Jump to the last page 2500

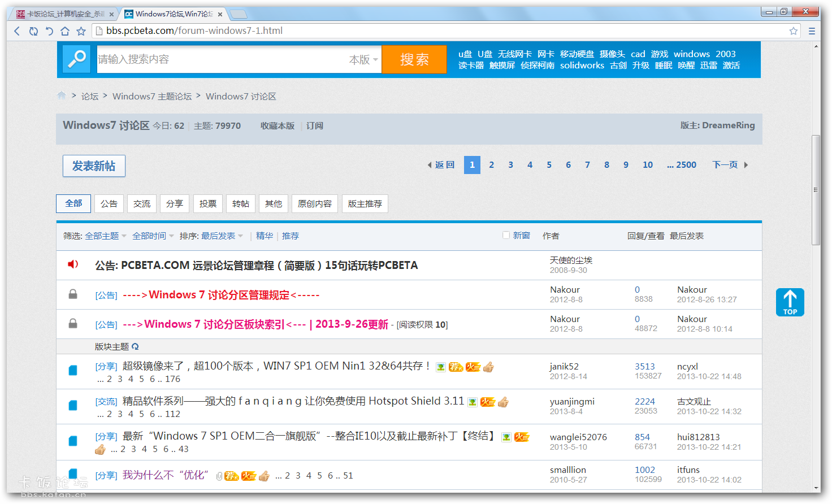point(682,165)
